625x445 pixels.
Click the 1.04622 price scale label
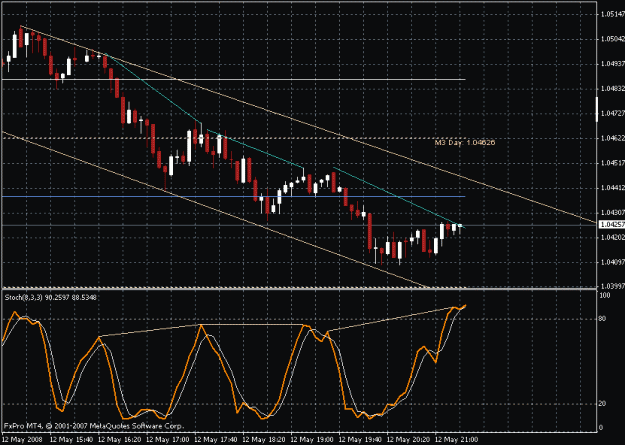pos(613,138)
